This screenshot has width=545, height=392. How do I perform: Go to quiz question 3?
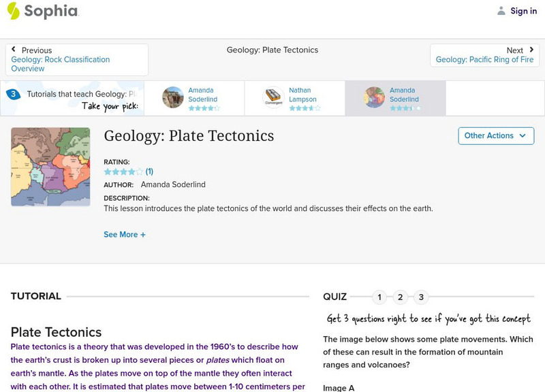422,297
